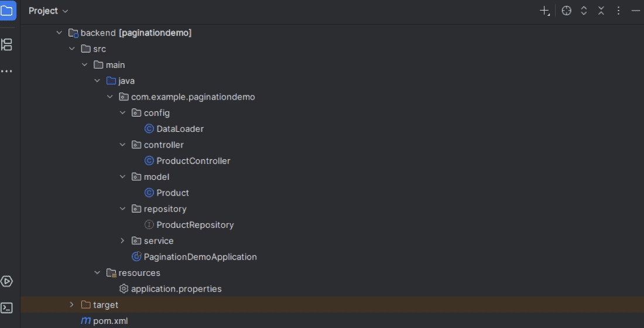Screen dimensions: 644x328
Task: Open the Terminal tool window icon
Action: coord(6,308)
